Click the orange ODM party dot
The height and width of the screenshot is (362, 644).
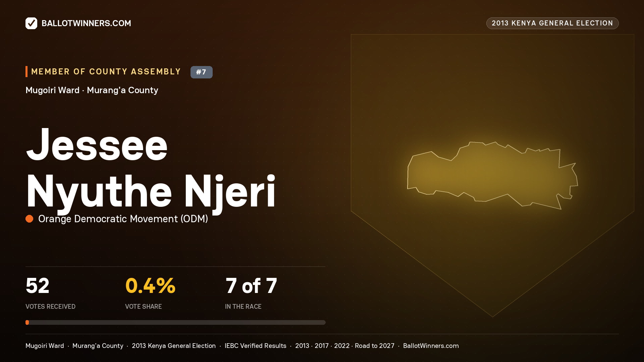click(30, 219)
